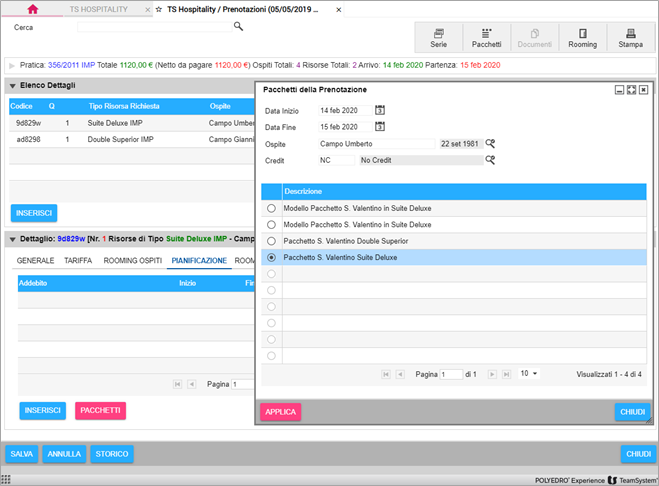This screenshot has width=659, height=486.
Task: Go to last page in the Pacchetti dialog
Action: (506, 374)
